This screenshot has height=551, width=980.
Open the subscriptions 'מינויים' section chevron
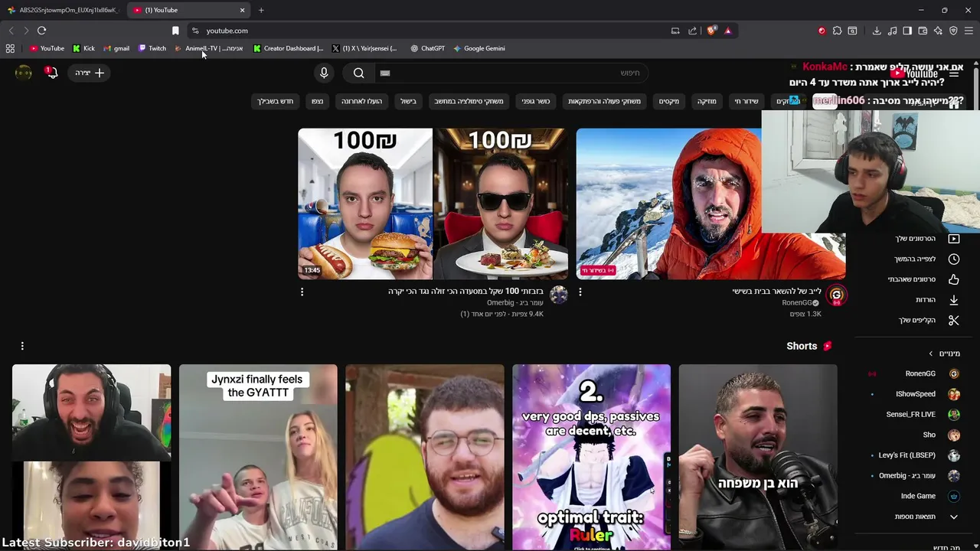(930, 354)
